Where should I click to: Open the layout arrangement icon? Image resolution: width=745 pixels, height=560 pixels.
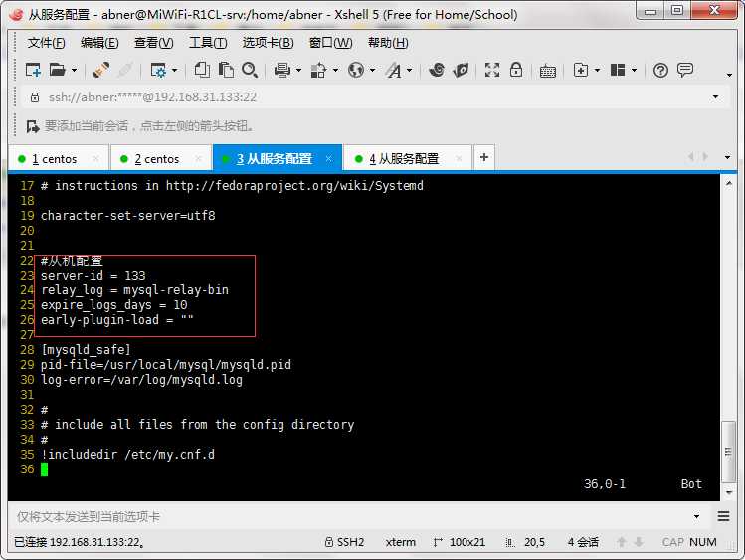point(618,71)
